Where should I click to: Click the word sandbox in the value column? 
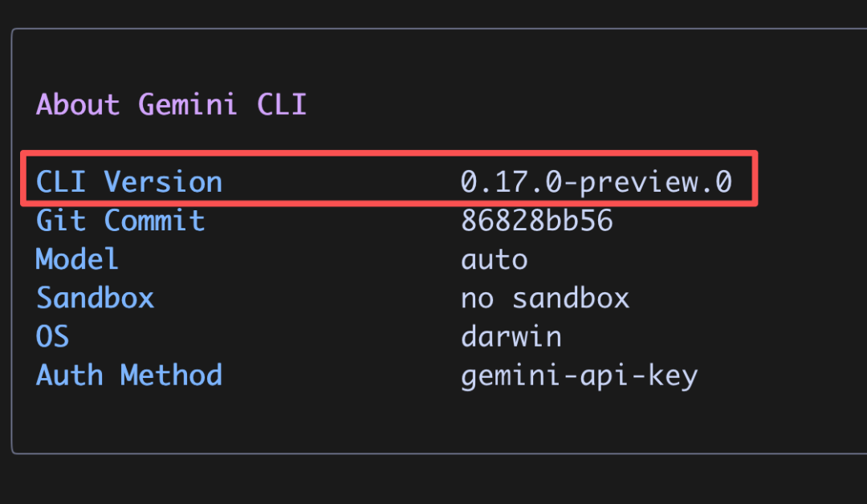tap(572, 298)
